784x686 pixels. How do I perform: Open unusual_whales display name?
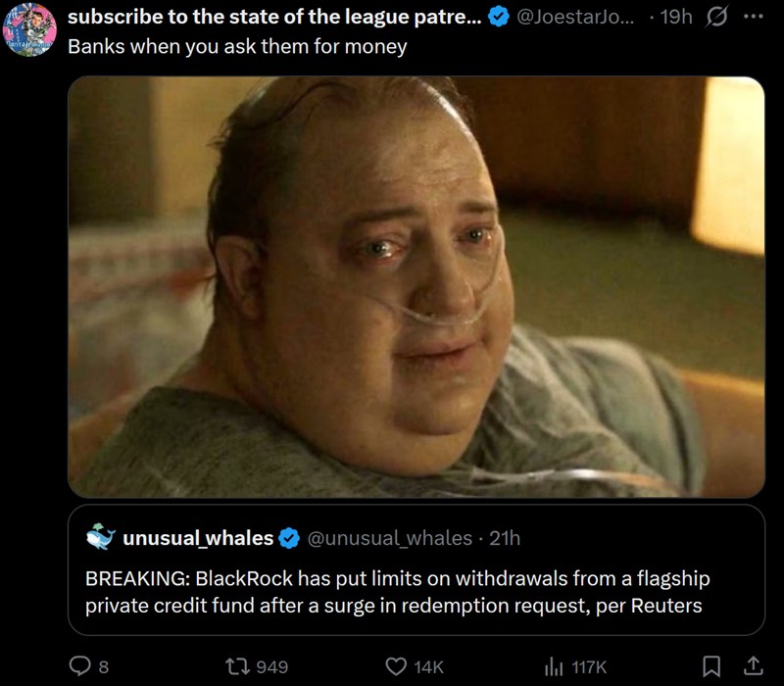pos(198,538)
